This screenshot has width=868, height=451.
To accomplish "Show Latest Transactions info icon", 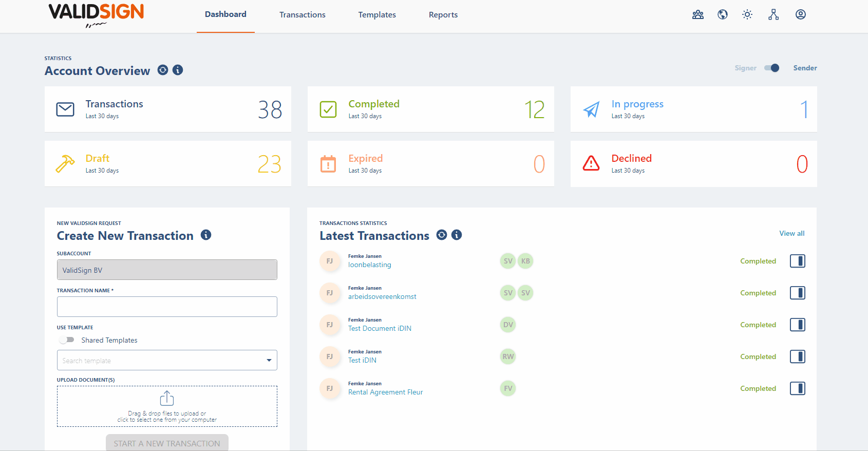I will (457, 235).
